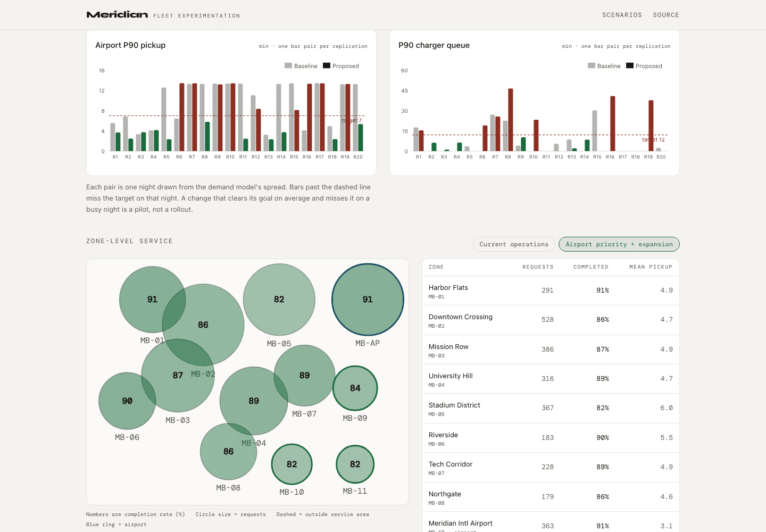Select the MB-05 zone bubble showing 82
Viewport: 766px width, 532px height.
[279, 300]
